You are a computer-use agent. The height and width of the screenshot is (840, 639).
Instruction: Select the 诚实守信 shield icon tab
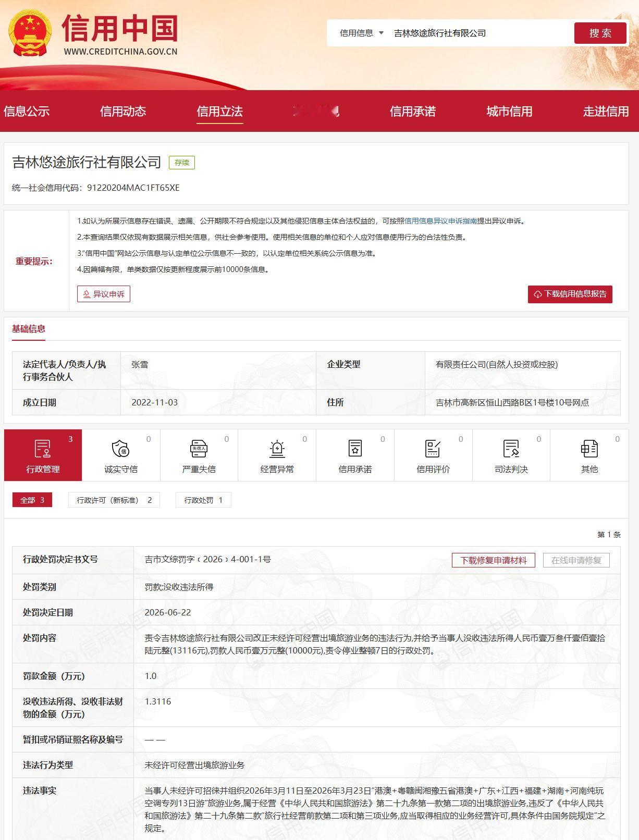tap(121, 455)
